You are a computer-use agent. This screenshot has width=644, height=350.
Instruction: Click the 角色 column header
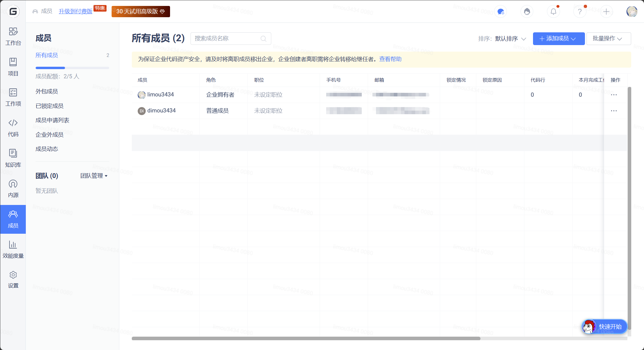(x=211, y=80)
